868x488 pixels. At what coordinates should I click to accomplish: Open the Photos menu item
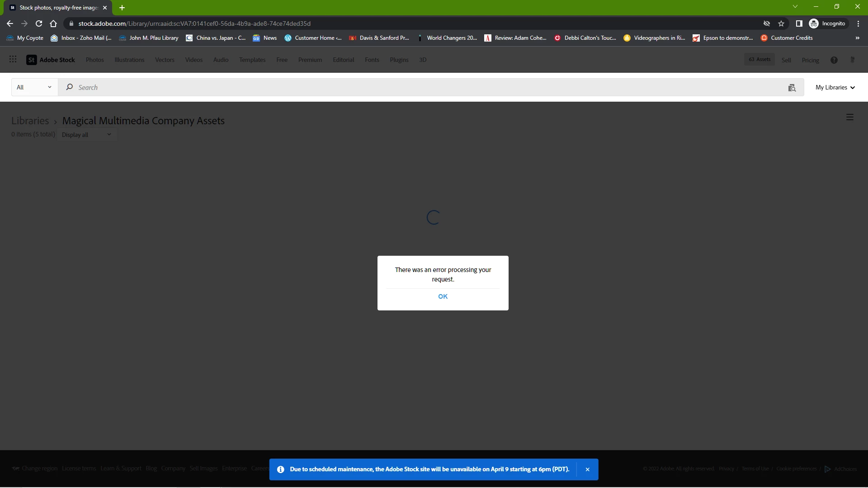94,60
